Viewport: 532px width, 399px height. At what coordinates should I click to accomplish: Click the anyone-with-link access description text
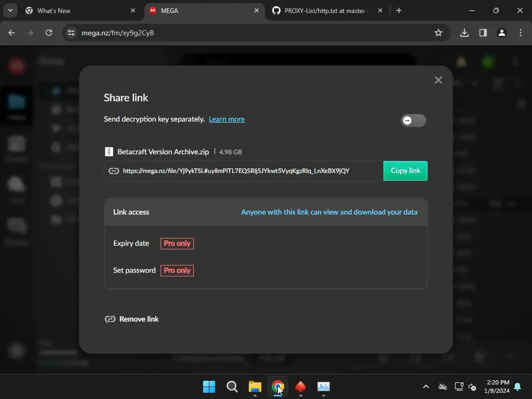coord(329,212)
